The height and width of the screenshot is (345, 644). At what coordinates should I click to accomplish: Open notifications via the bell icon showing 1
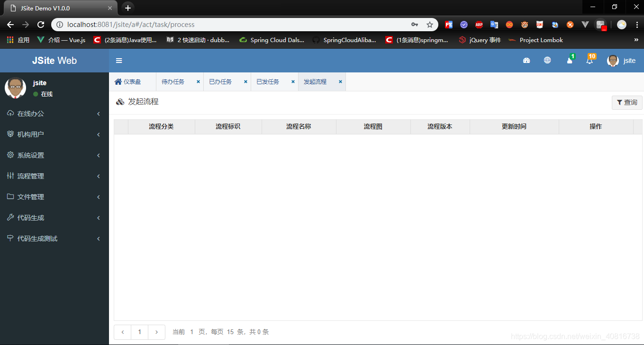pos(569,61)
